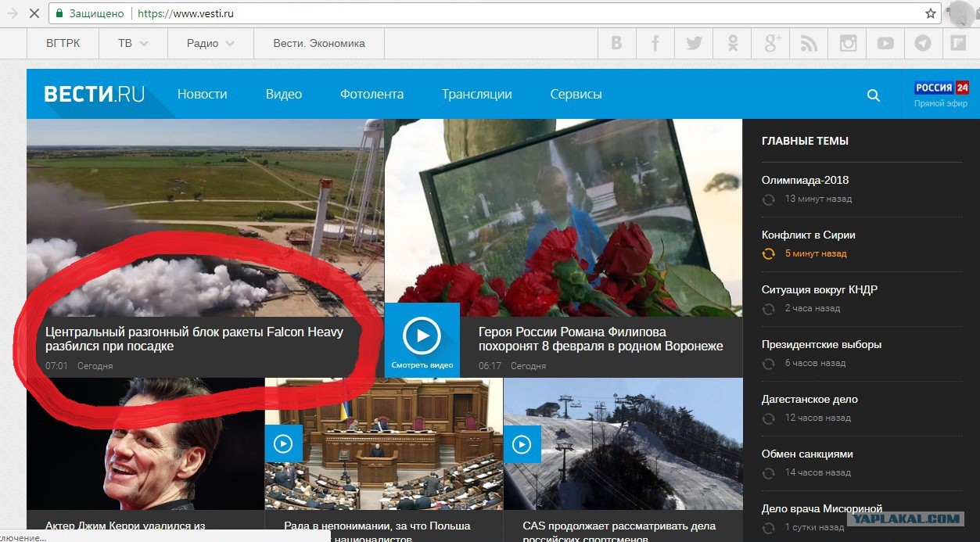Click refresh icon next to Олимпиада-2018

pos(769,199)
